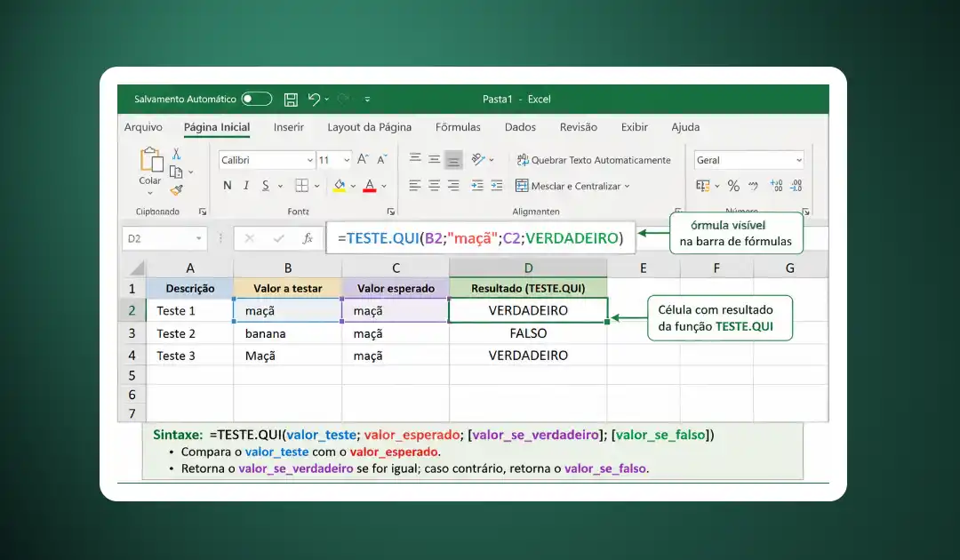The image size is (960, 560).
Task: Click Quebrar Texto Automaticamente button
Action: click(x=594, y=160)
